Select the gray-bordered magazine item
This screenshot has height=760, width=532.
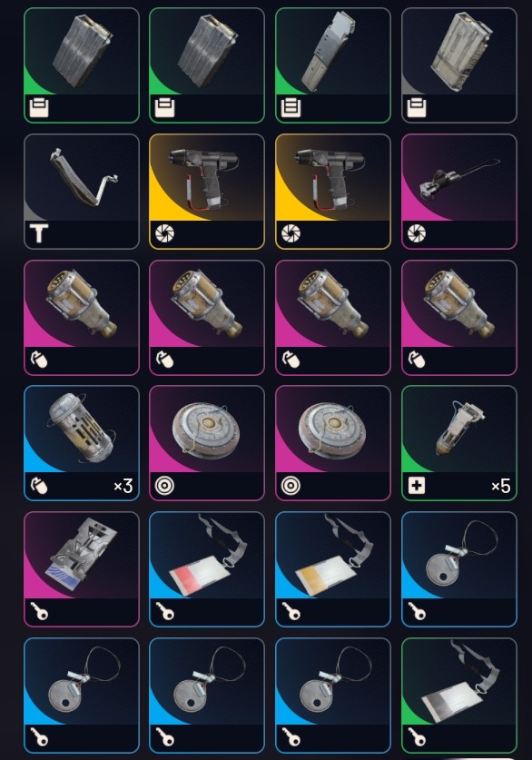click(x=458, y=65)
